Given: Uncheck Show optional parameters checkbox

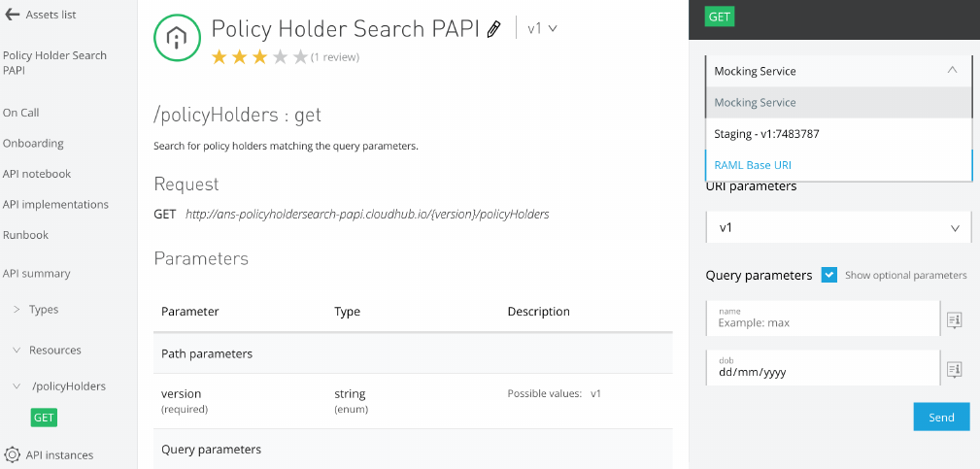Looking at the screenshot, I should click(829, 275).
